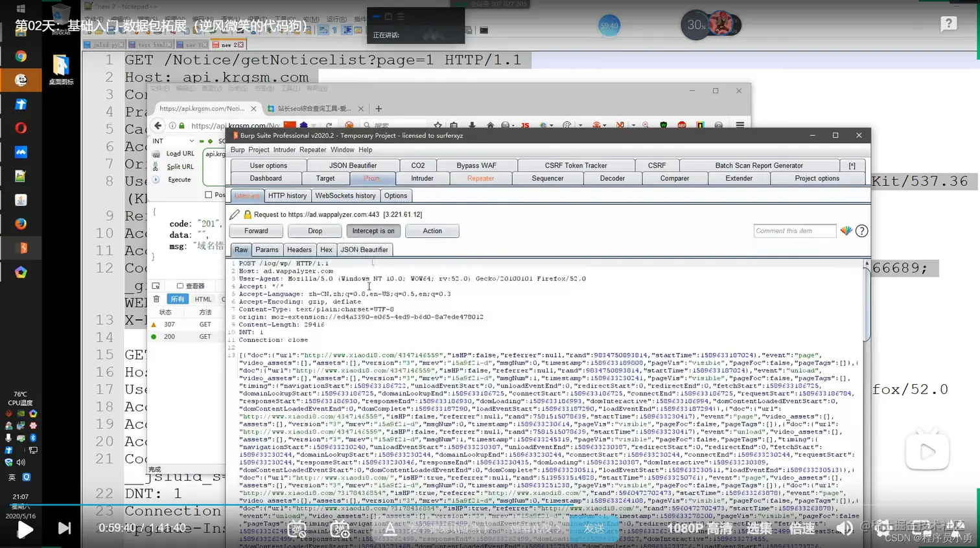The height and width of the screenshot is (548, 980).
Task: Open the CO2 extension tab
Action: coord(418,166)
